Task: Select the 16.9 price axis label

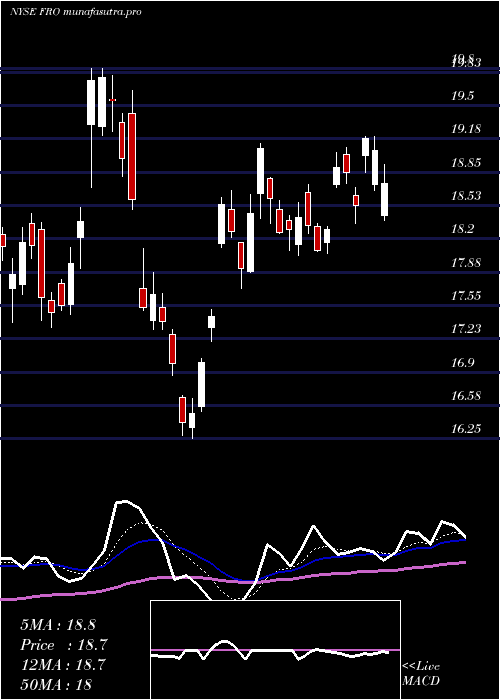Action: point(462,362)
